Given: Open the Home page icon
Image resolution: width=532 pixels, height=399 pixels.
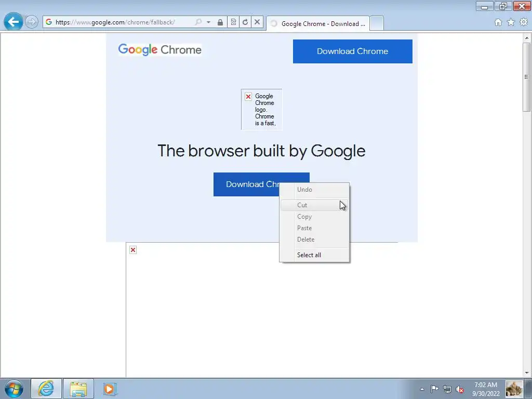Looking at the screenshot, I should coord(498,22).
